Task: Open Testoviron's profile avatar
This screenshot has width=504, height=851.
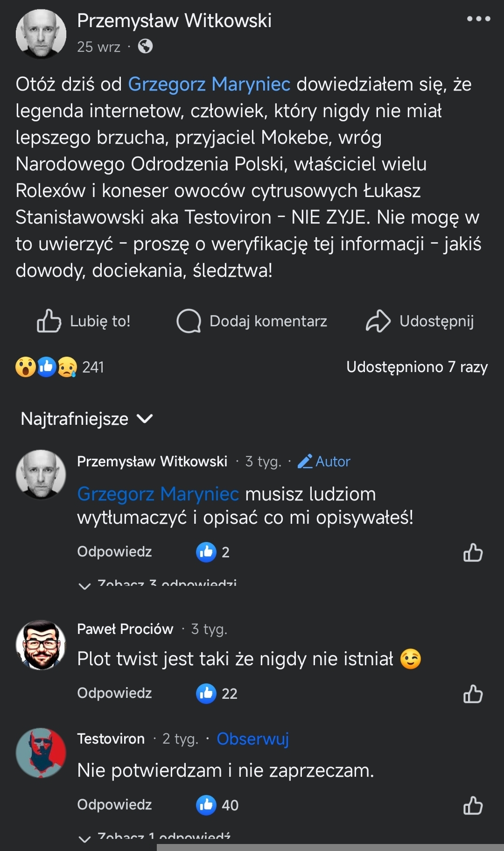Action: coord(41,753)
